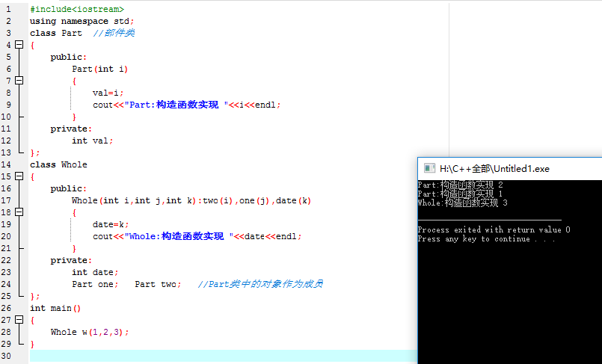The width and height of the screenshot is (602, 364).
Task: Click the empty highlighted line 30 in editor
Action: point(224,356)
